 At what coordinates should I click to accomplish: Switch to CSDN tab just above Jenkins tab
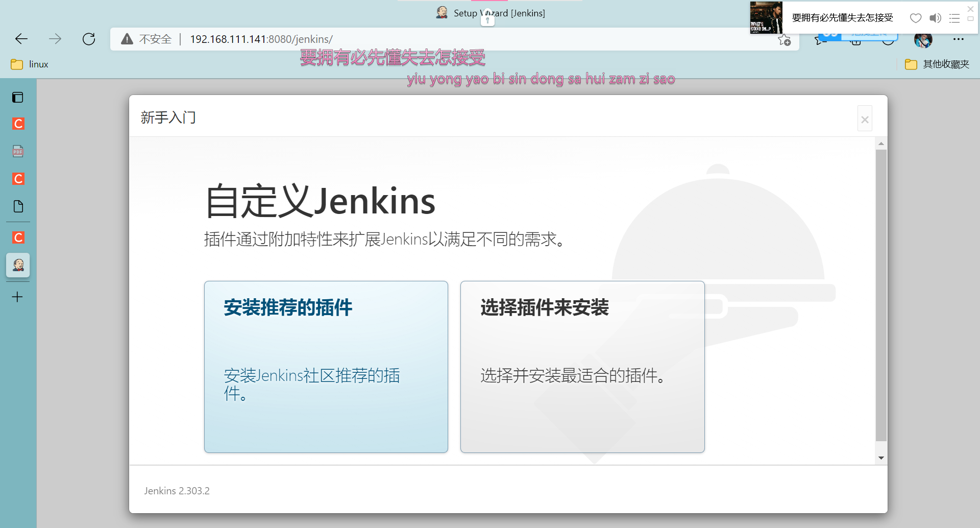[18, 237]
